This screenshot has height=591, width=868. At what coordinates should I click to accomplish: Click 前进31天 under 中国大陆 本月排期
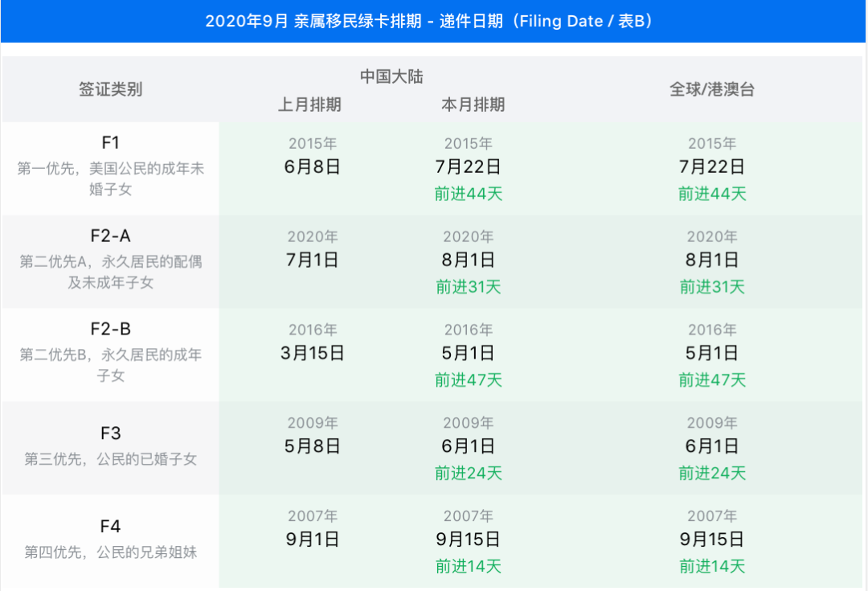pos(469,287)
